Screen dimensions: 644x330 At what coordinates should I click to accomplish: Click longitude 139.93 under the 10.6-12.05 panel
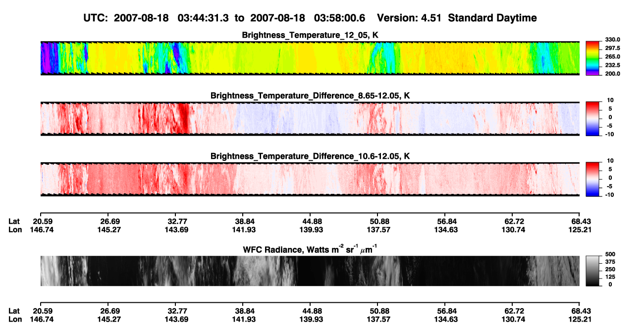tap(311, 230)
